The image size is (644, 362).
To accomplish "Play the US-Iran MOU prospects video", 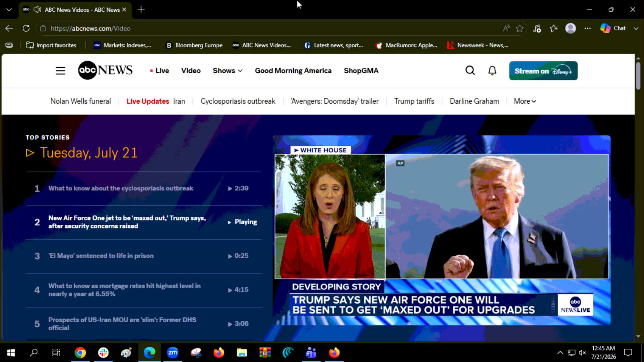I will point(144,324).
